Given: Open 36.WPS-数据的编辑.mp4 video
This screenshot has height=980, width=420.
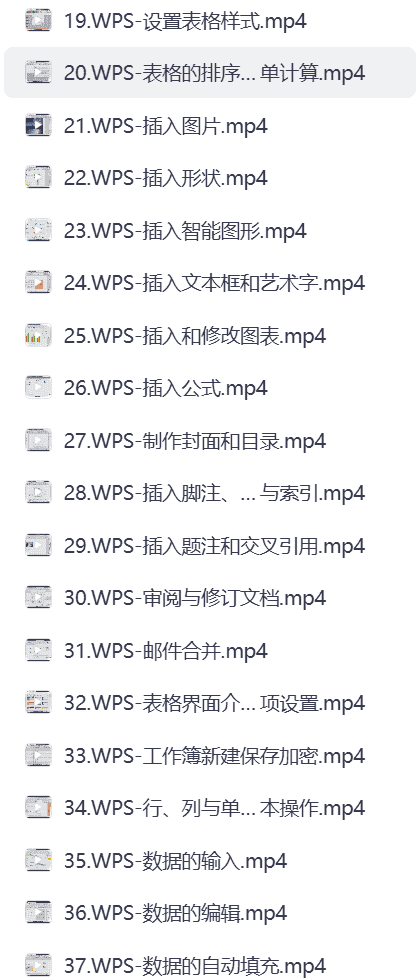Looking at the screenshot, I should click(210, 913).
